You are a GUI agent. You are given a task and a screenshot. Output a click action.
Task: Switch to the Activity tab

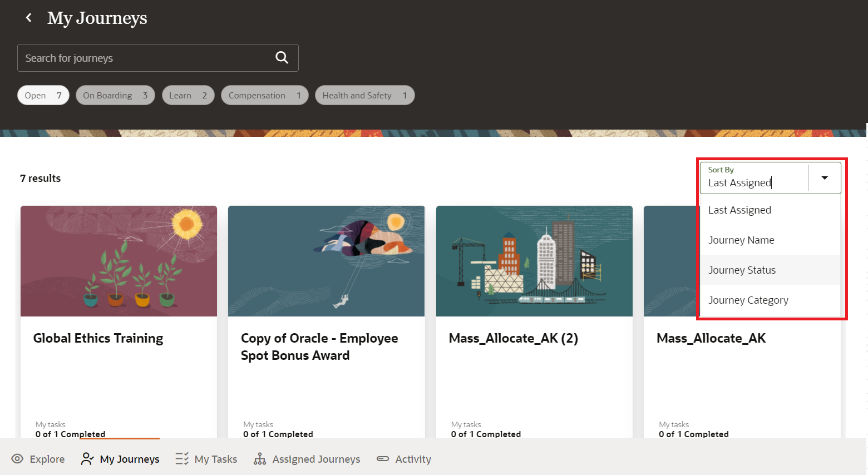[x=404, y=459]
